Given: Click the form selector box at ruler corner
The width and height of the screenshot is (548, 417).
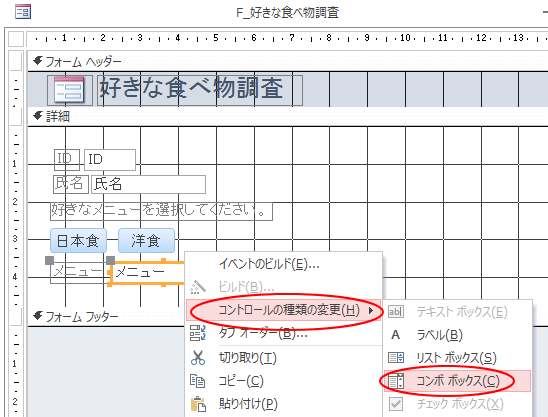Looking at the screenshot, I should pos(15,39).
